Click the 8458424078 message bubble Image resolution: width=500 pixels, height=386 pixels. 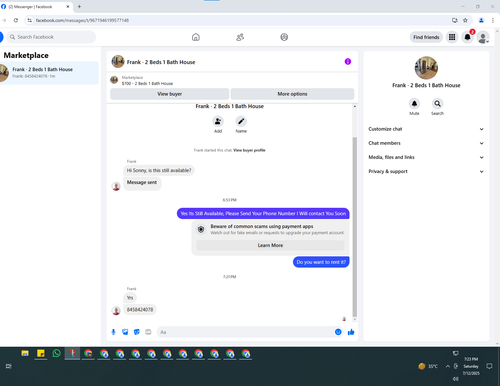point(140,310)
